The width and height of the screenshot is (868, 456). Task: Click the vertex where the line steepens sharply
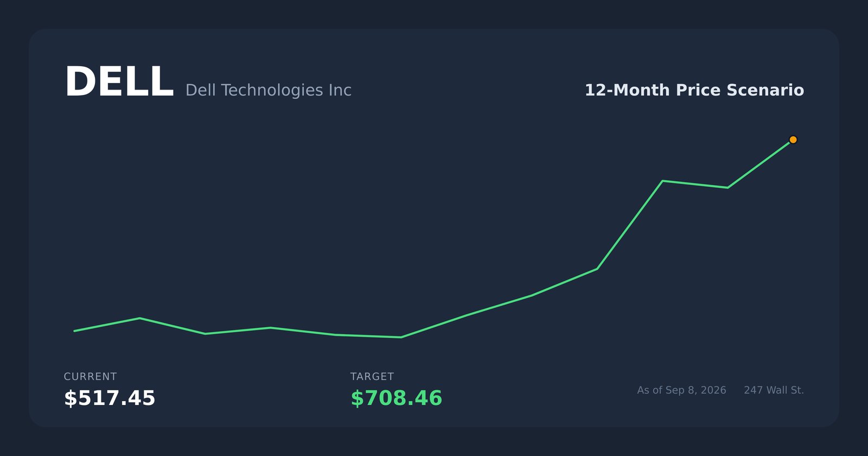pyautogui.click(x=597, y=269)
